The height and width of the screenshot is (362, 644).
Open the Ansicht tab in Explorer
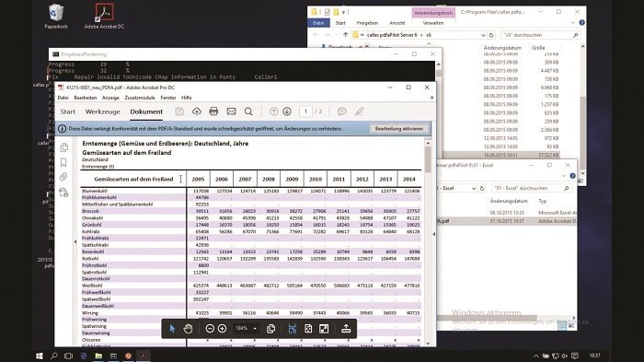(397, 23)
